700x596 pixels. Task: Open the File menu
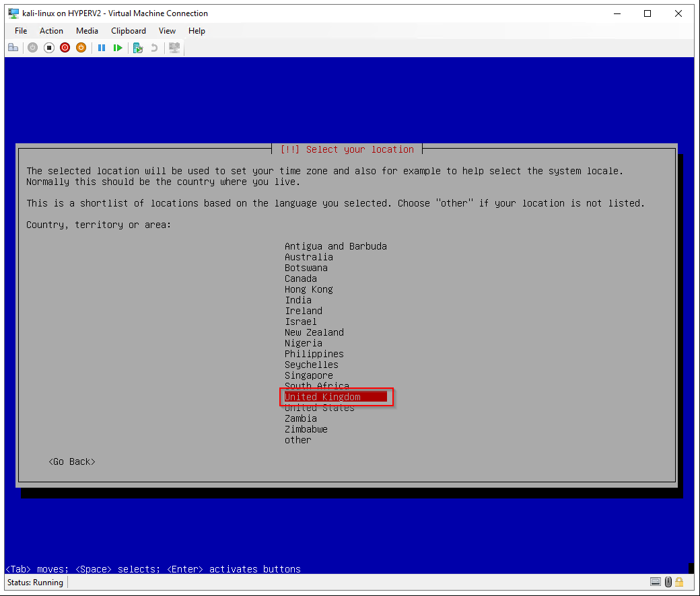(x=21, y=31)
